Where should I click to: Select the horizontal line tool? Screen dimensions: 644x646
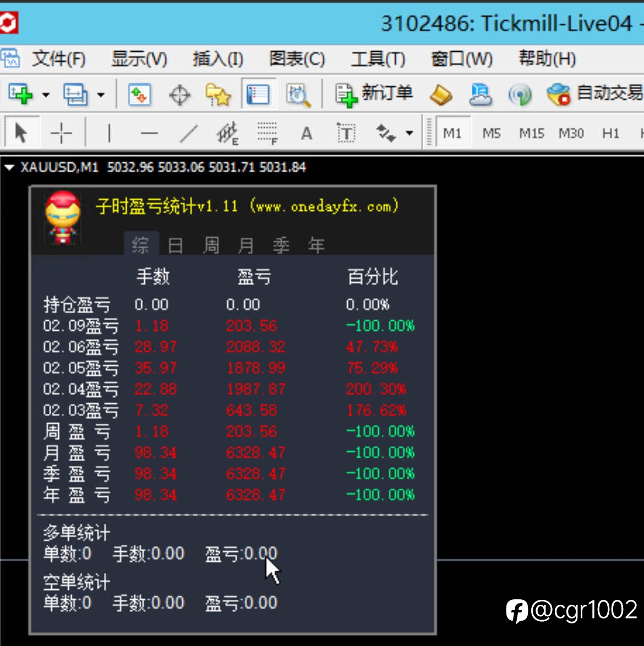(149, 134)
